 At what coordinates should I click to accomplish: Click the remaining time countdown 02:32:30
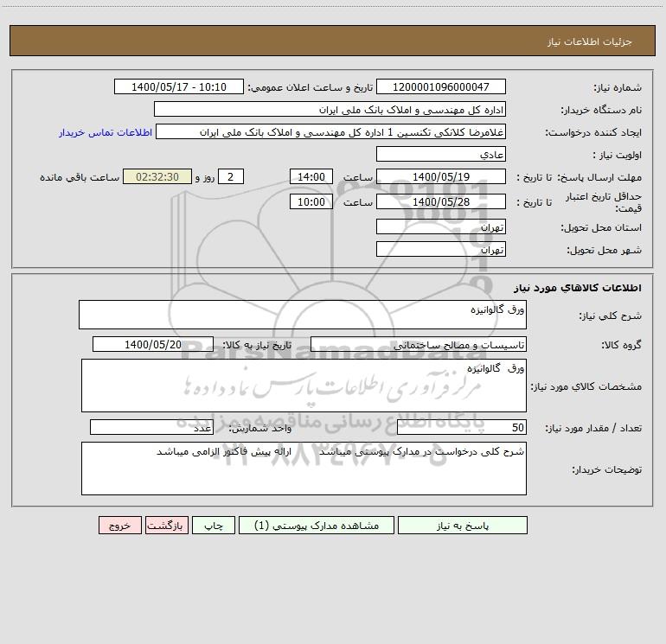[157, 176]
